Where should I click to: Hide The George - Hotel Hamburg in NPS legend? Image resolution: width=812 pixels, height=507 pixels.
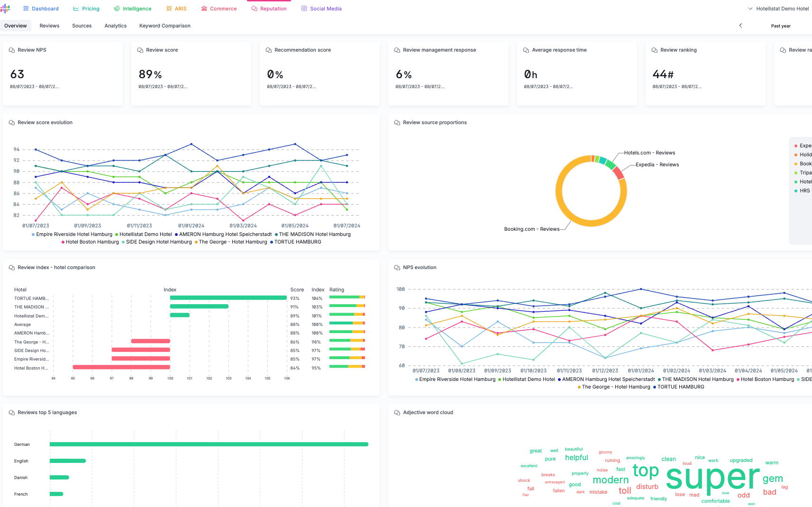[x=614, y=387]
